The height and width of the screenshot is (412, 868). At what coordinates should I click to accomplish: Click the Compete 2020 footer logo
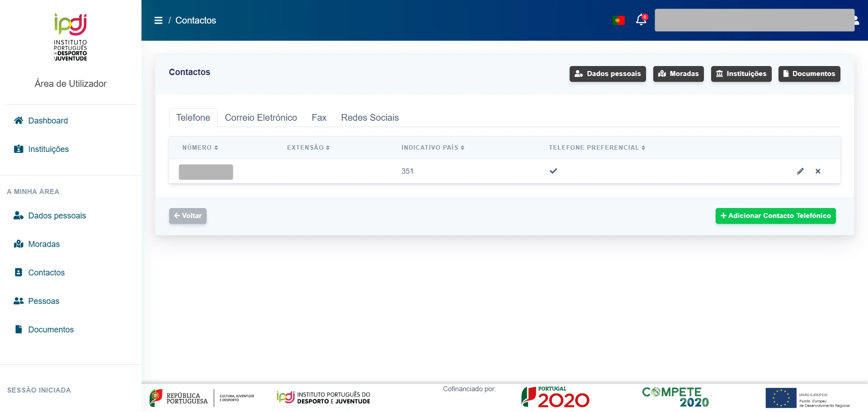coord(675,397)
